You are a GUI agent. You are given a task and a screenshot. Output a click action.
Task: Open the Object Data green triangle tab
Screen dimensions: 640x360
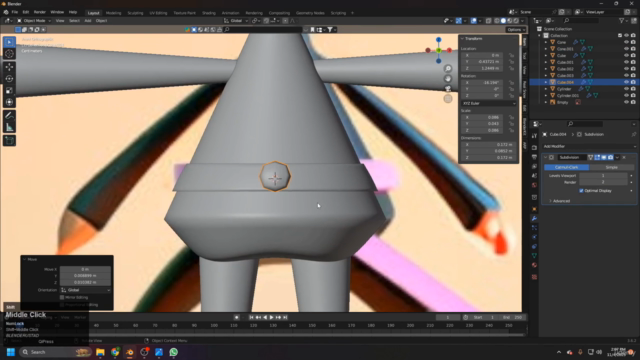point(534,256)
